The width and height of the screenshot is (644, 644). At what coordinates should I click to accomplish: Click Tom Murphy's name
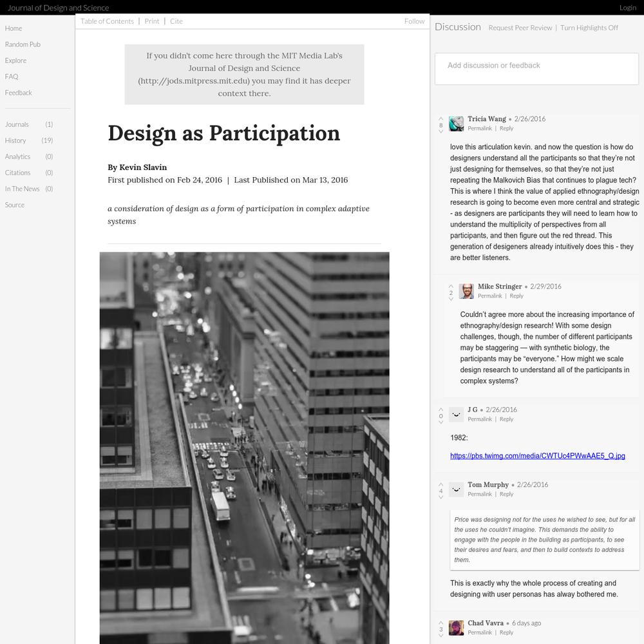tap(488, 484)
